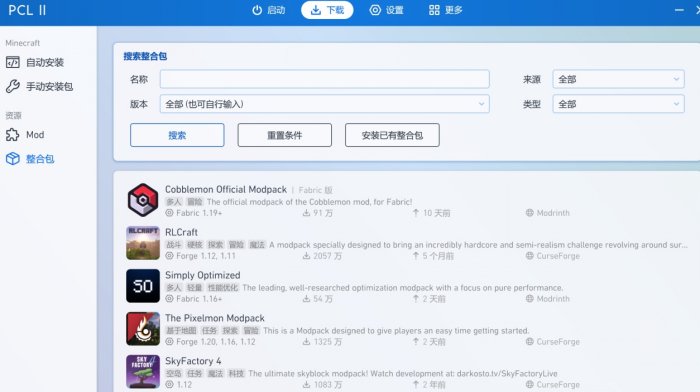Screen dimensions: 700x392
Task: Click the wrench icon for 手动安装包
Action: [12, 86]
